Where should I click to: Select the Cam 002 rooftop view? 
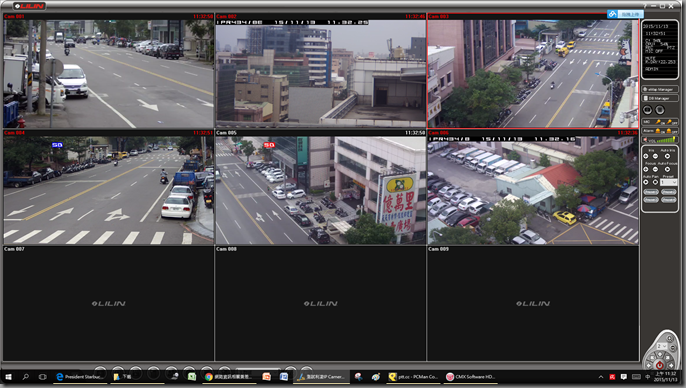[x=320, y=73]
